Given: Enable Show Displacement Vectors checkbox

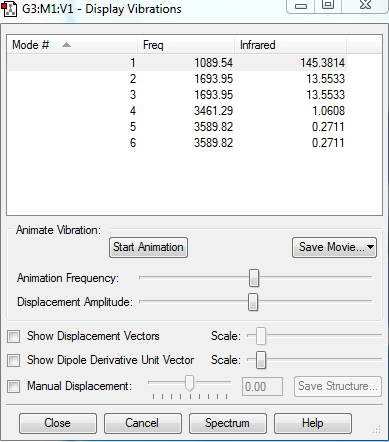Looking at the screenshot, I should point(14,336).
